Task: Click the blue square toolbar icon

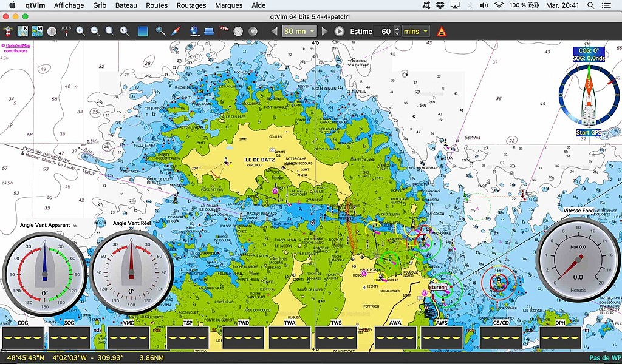Action: click(143, 32)
